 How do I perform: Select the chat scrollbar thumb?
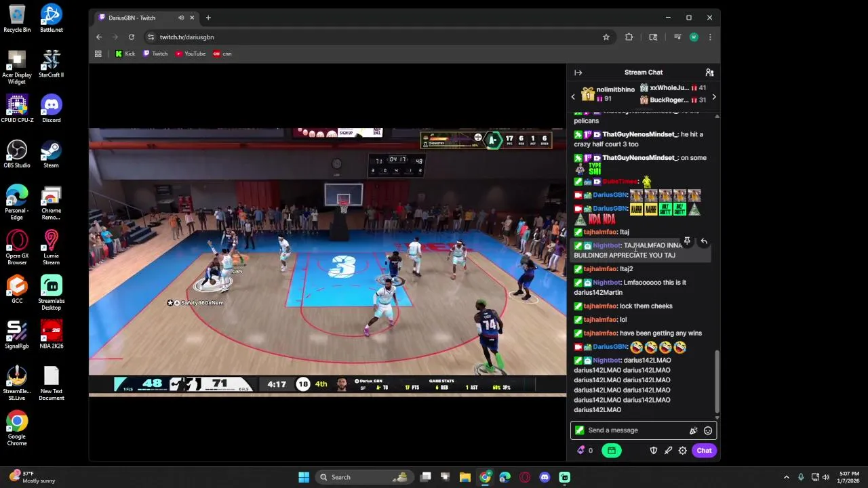pos(717,382)
